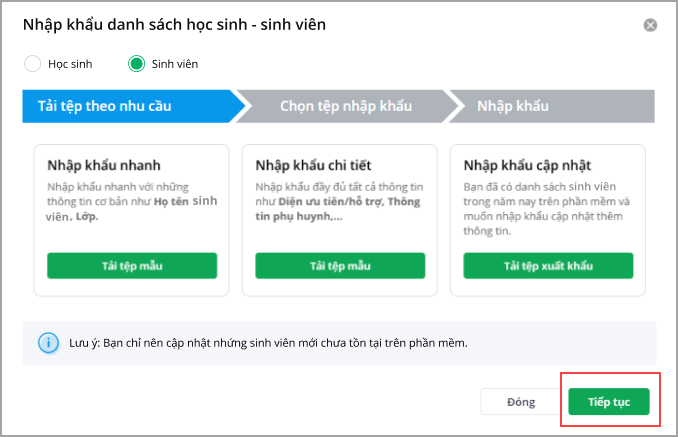Click the Sinh viên label text
The width and height of the screenshot is (678, 437).
[174, 64]
